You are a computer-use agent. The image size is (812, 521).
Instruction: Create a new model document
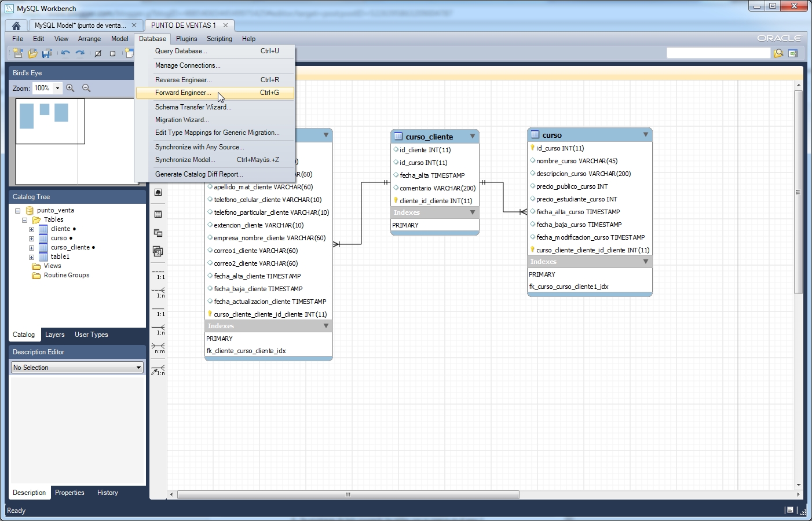coord(18,53)
